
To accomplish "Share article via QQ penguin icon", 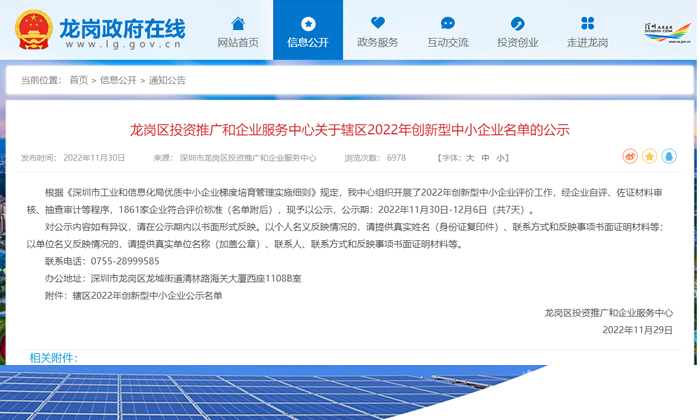I will 668,157.
